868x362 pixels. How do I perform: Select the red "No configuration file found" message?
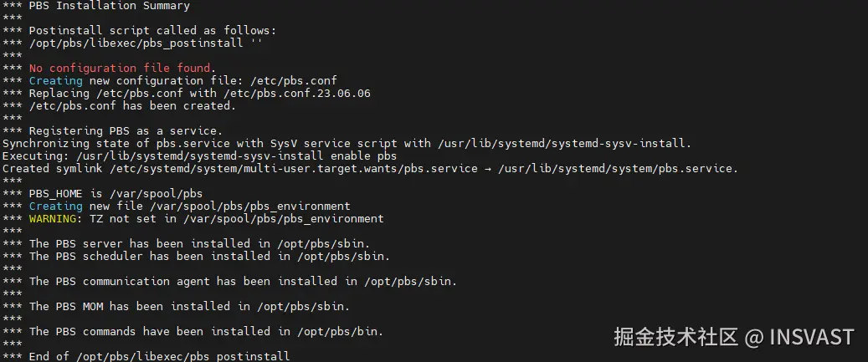tap(122, 68)
